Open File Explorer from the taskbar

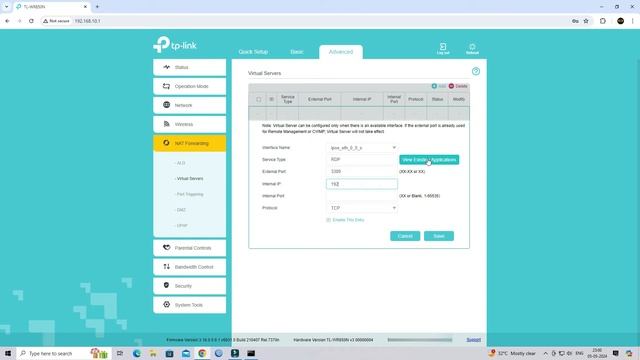point(153,353)
